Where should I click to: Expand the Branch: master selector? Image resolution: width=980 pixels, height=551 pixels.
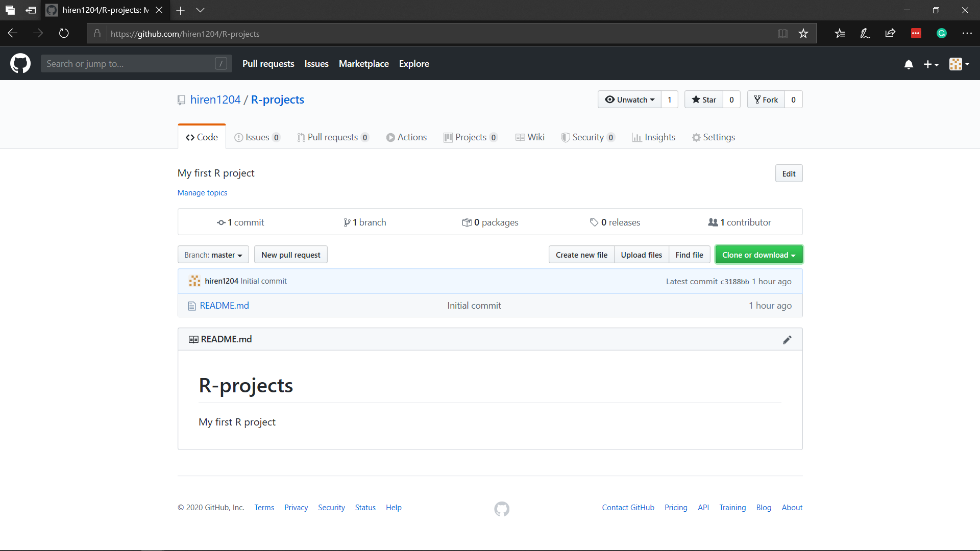213,255
